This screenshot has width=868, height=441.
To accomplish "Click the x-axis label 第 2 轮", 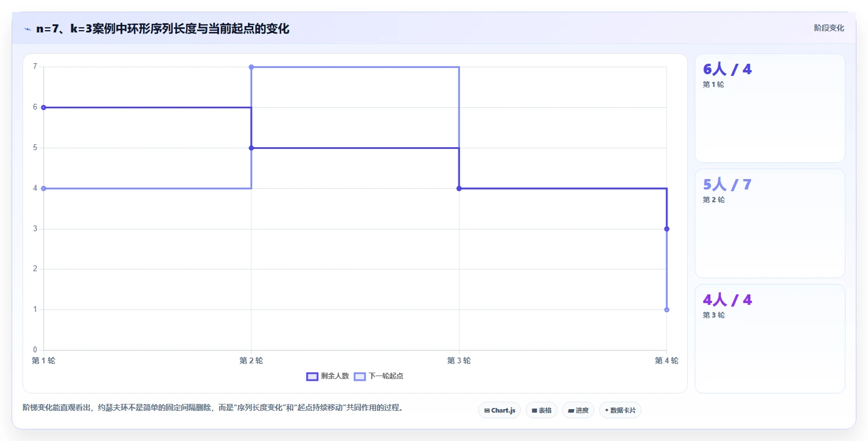I will [x=251, y=361].
